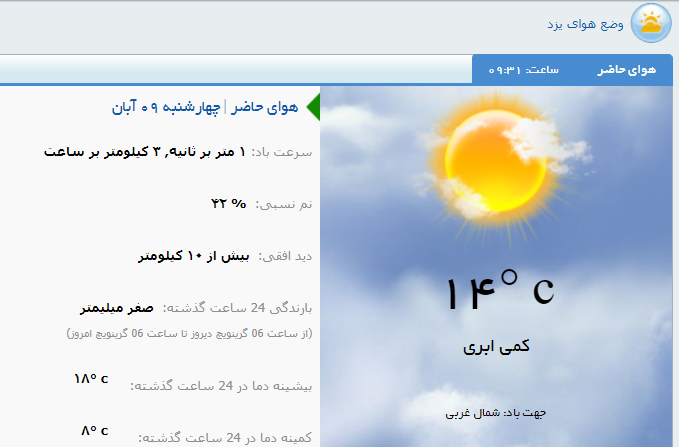Switch to the هوای حاضر tab
Image resolution: width=679 pixels, height=447 pixels.
[626, 70]
